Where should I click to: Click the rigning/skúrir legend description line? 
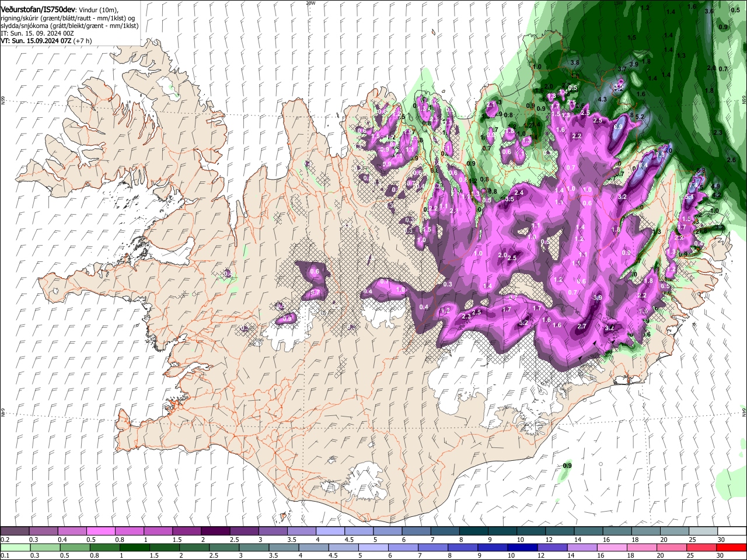click(67, 18)
